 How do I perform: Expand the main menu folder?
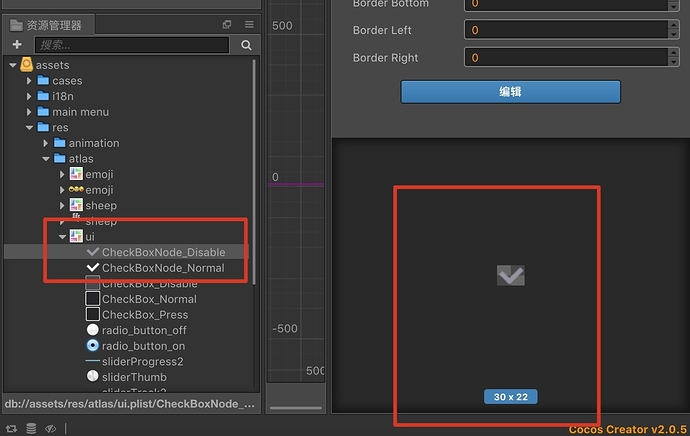[29, 112]
